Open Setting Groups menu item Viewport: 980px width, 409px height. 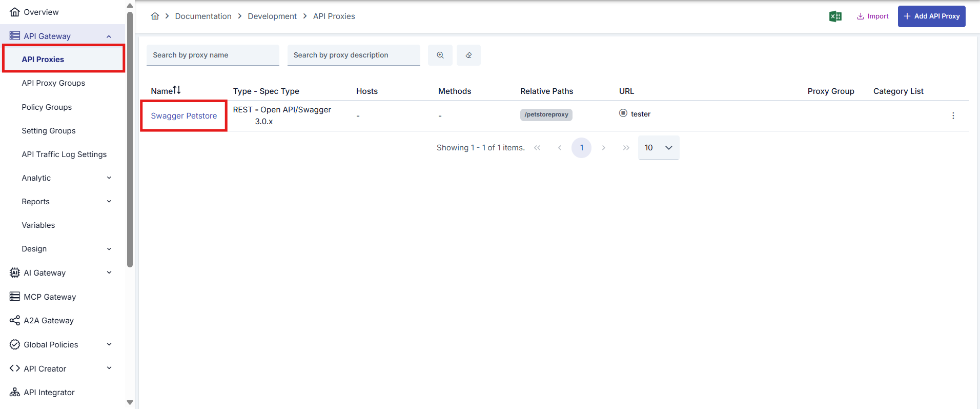tap(49, 131)
